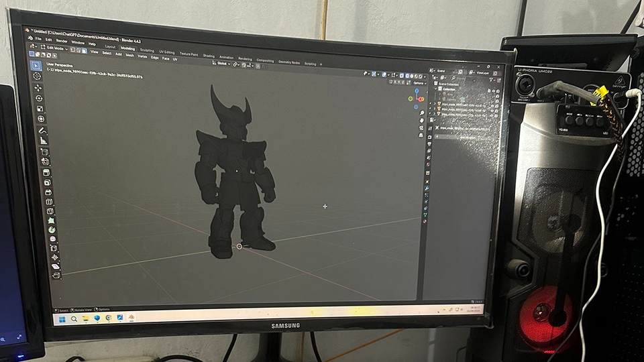Open the viewport Options dropdown
The height and width of the screenshot is (362, 644).
(420, 83)
